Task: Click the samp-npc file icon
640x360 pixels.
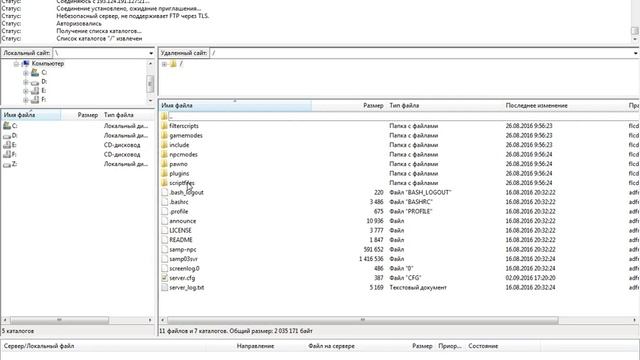Action: click(x=164, y=249)
